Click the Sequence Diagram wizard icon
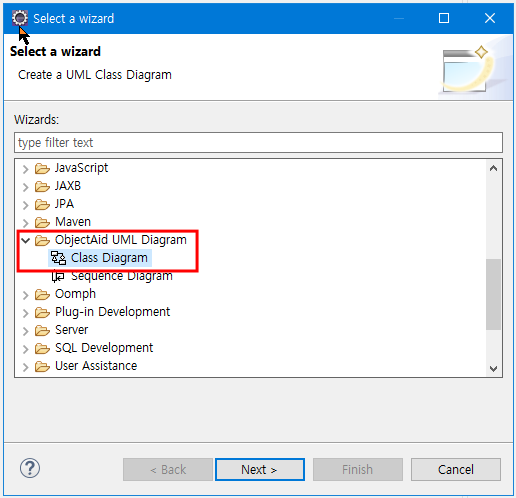The width and height of the screenshot is (516, 498). [x=58, y=276]
